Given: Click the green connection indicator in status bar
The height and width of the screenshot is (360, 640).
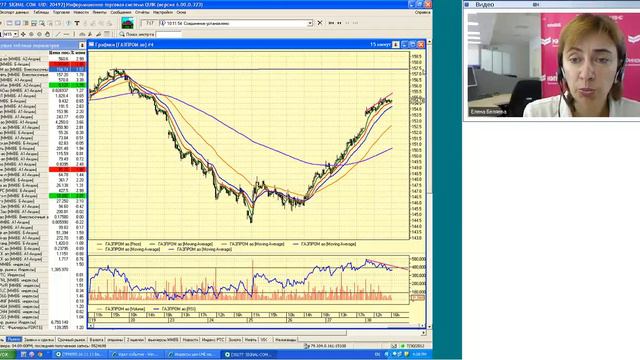Looking at the screenshot, I should tap(402, 346).
